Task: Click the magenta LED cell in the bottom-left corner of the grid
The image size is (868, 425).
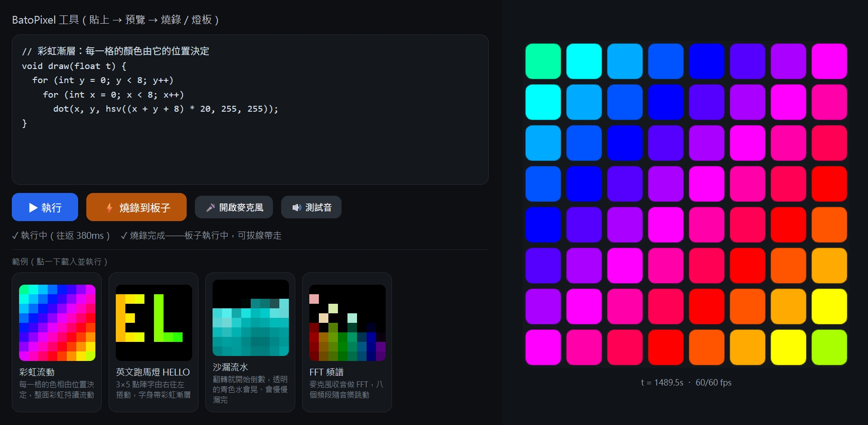Action: click(x=543, y=347)
